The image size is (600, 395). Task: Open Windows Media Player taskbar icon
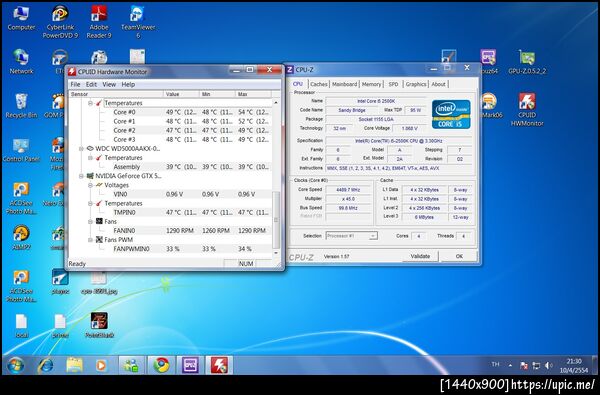tap(101, 366)
